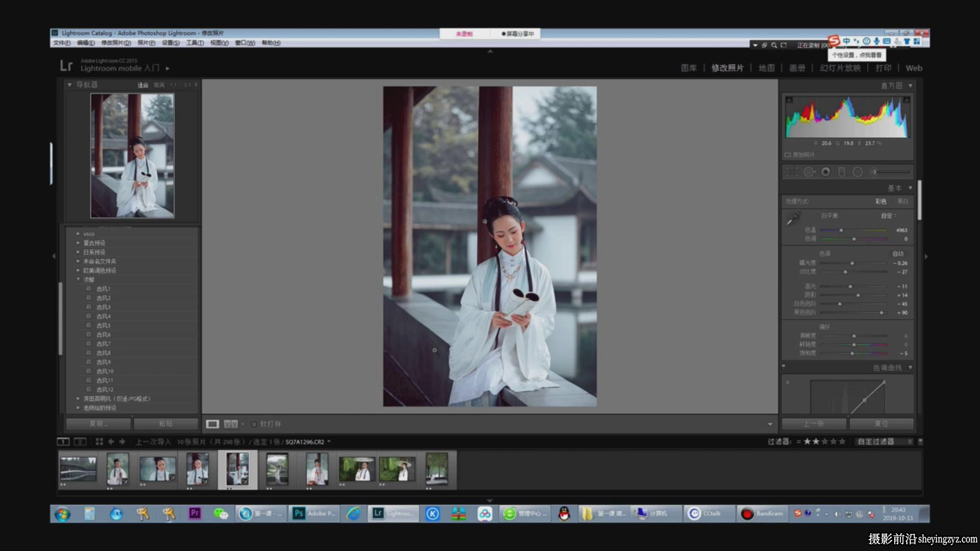The height and width of the screenshot is (551, 980).
Task: Click the second window display 2 icon
Action: [80, 442]
